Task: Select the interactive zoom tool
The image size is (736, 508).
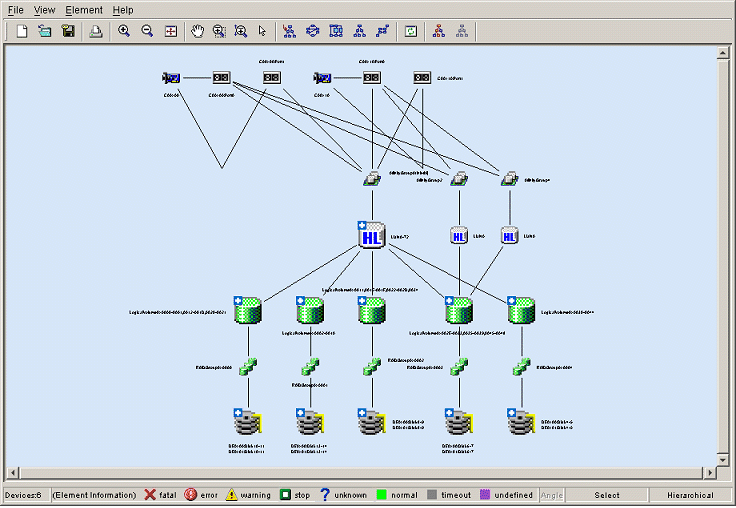Action: click(241, 31)
